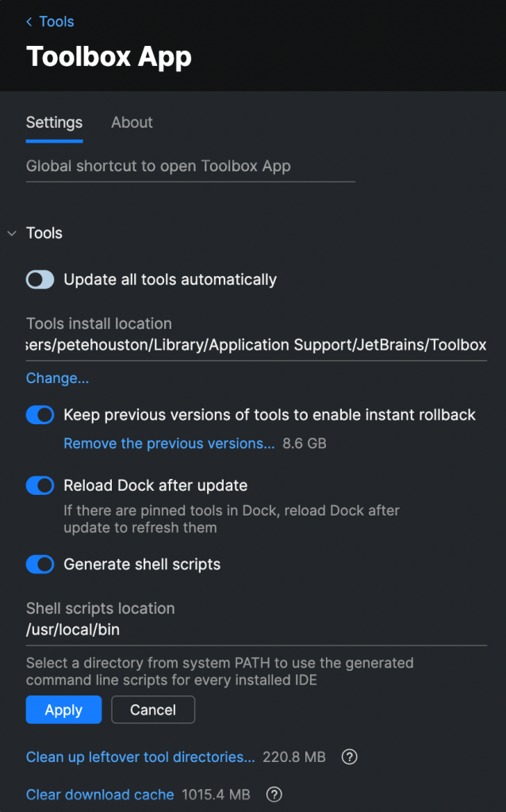Clear the download cache
The height and width of the screenshot is (812, 506).
pos(100,795)
